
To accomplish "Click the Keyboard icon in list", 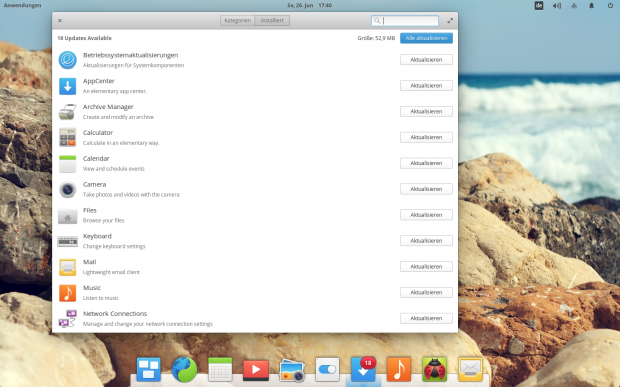I will point(68,241).
